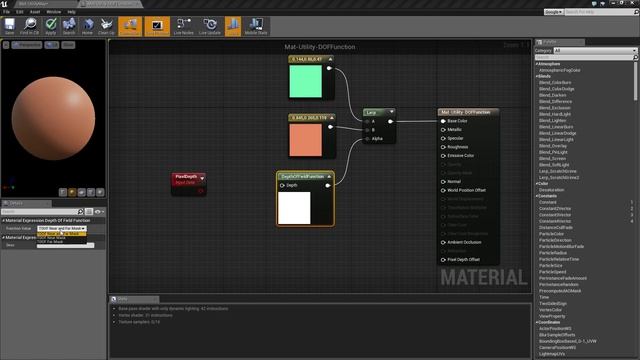The width and height of the screenshot is (640, 360).
Task: Toggle the Live Update toolbar button
Action: tap(210, 26)
